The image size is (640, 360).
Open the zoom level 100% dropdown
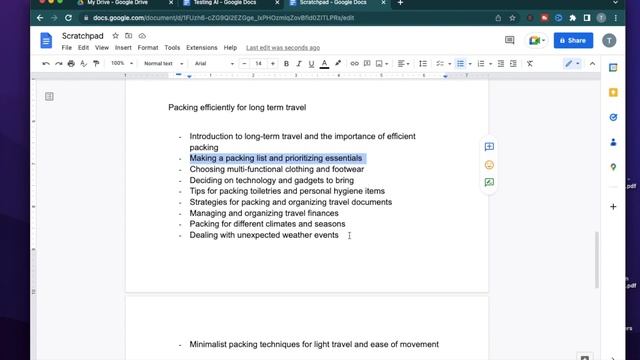click(x=122, y=64)
